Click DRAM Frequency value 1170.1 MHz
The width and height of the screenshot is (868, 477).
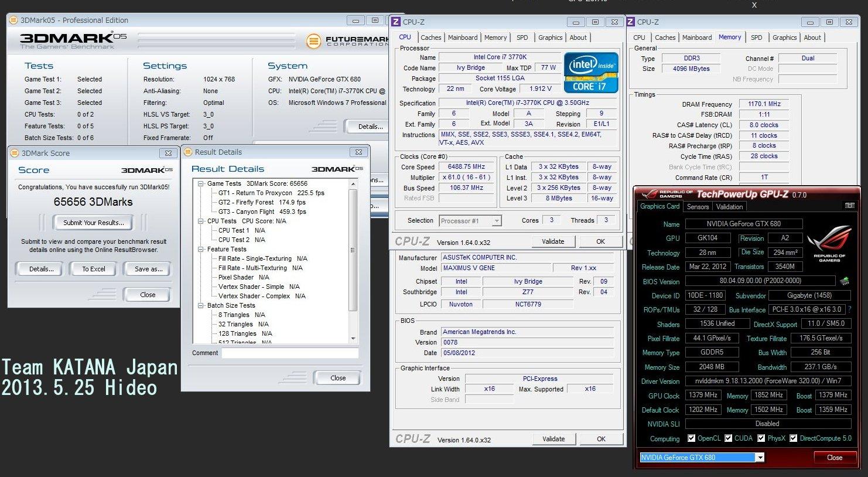764,104
